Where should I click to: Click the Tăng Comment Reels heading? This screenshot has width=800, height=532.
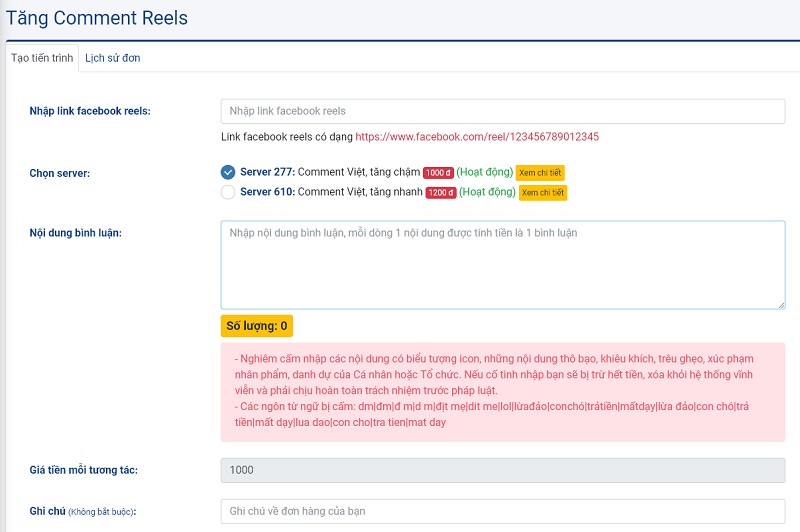pos(97,18)
